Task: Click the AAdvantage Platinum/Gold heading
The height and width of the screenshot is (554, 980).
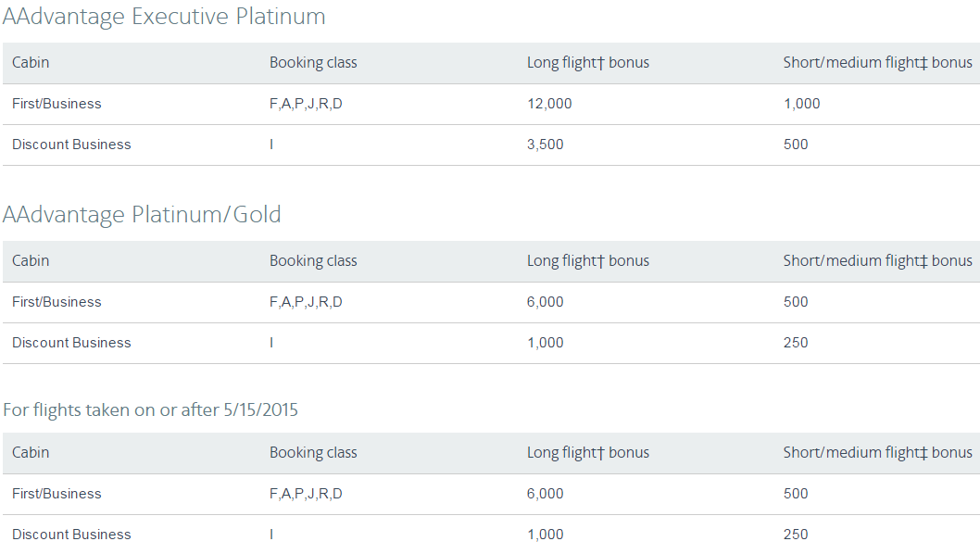Action: click(x=142, y=215)
